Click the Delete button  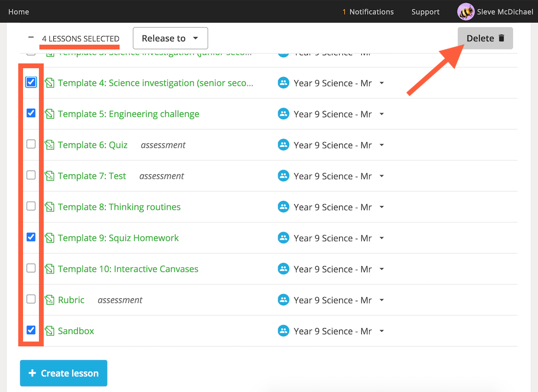[x=485, y=38]
